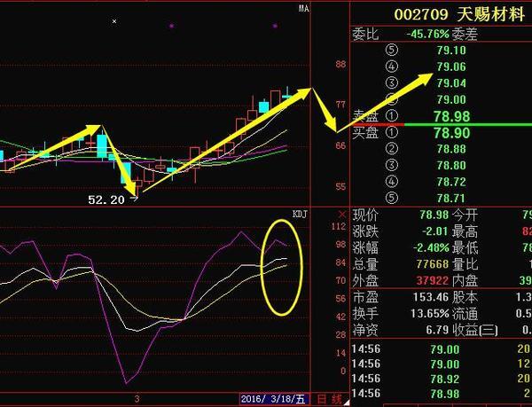Click the circled ④ icon next to 79.06
This screenshot has height=407, width=532.
[x=392, y=67]
